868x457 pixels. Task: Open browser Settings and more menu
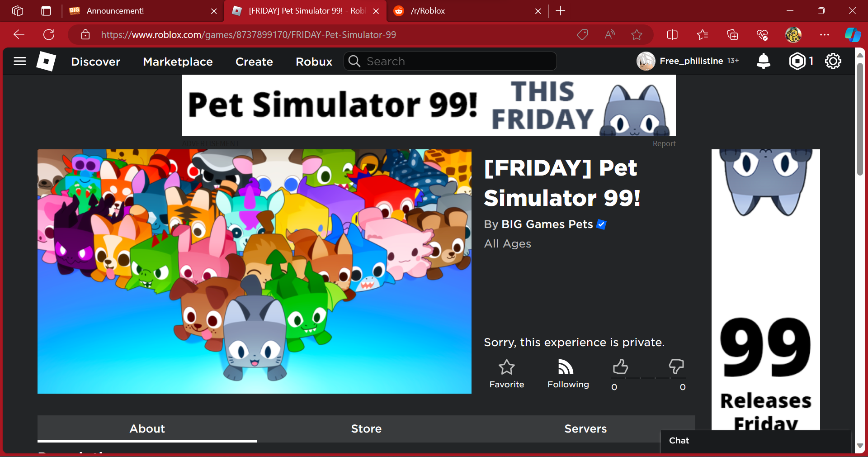(824, 35)
